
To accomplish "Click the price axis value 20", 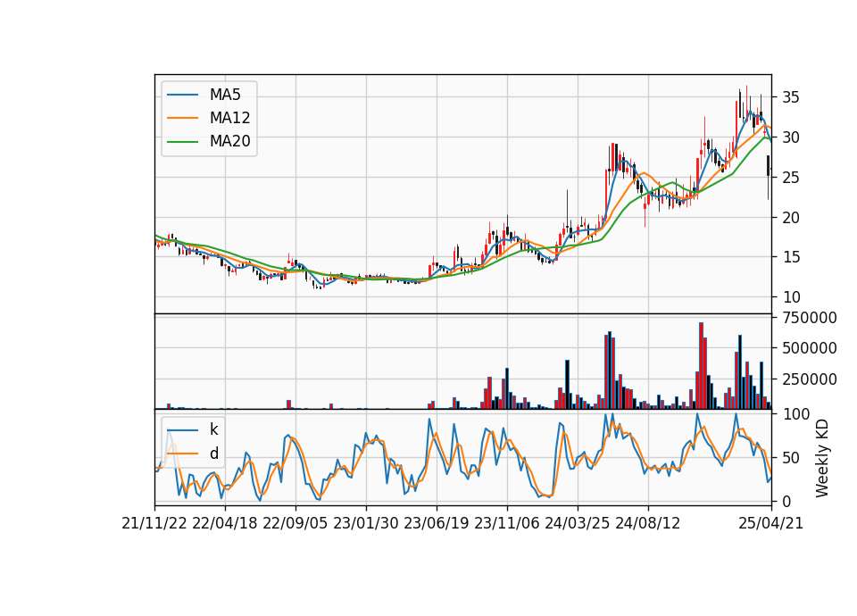I will coord(791,218).
